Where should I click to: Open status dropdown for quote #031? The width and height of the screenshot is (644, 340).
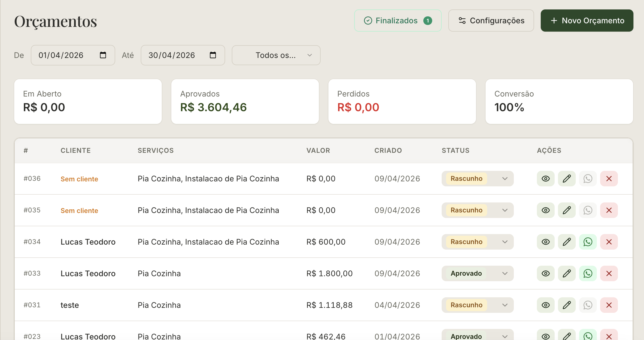pos(477,305)
